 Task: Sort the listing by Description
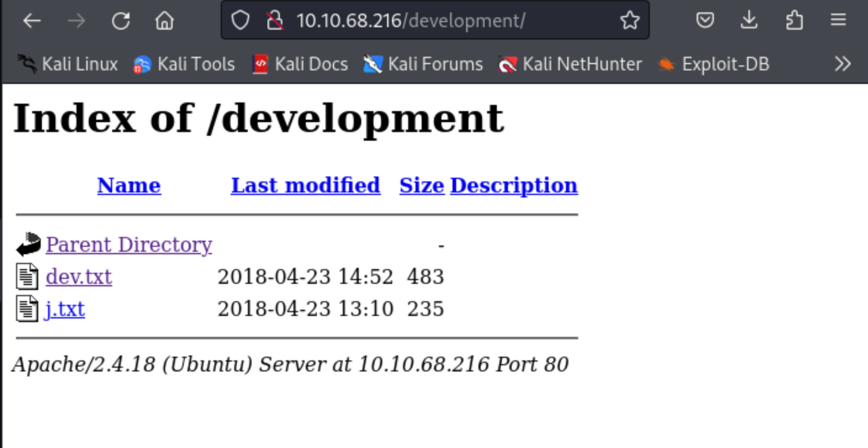(514, 185)
